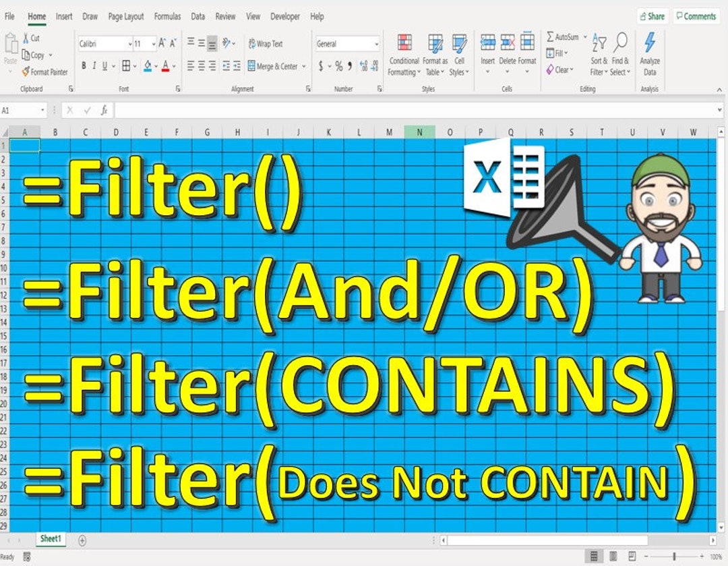
Task: Toggle bold formatting on
Action: (83, 66)
